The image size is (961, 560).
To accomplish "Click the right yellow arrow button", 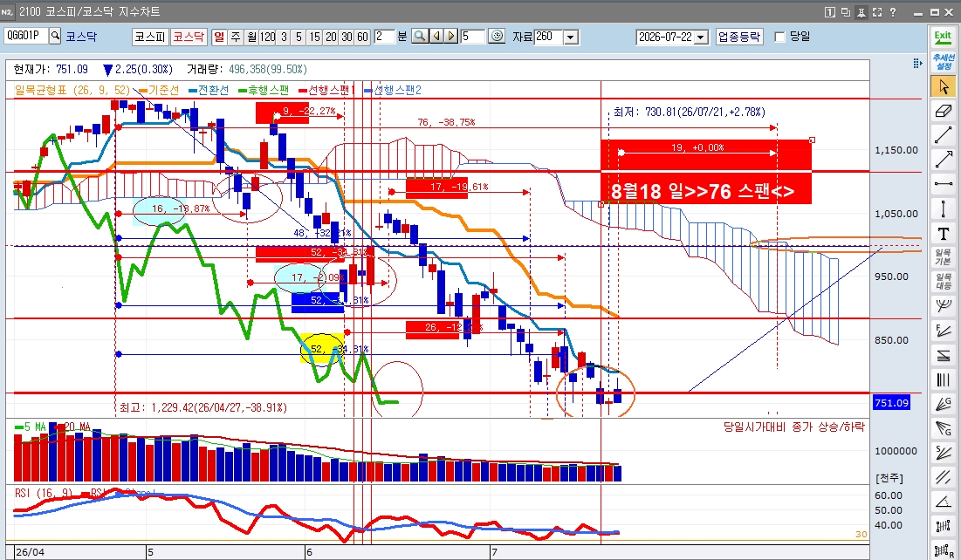I will tap(451, 36).
